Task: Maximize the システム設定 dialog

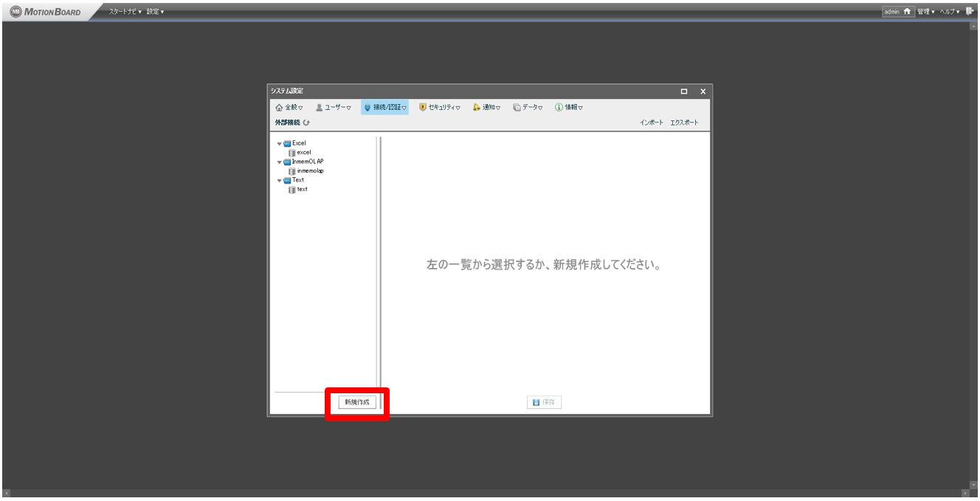Action: pyautogui.click(x=684, y=91)
